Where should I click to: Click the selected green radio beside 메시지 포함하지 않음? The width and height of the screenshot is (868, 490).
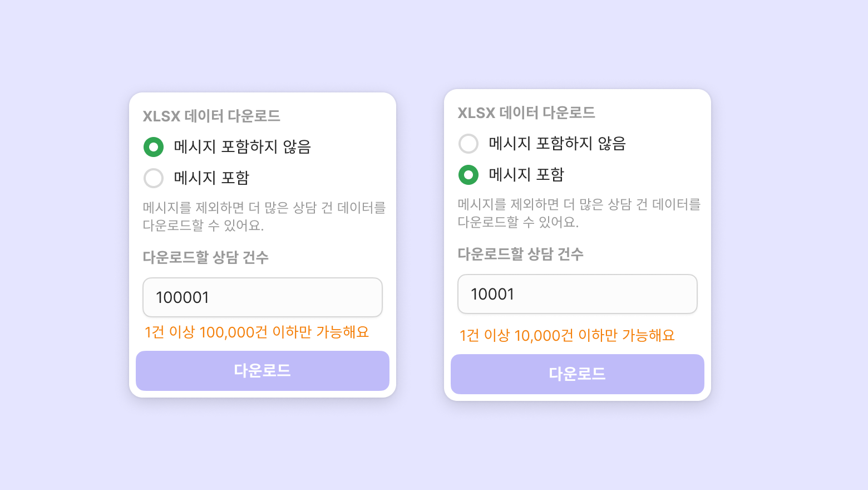[154, 147]
